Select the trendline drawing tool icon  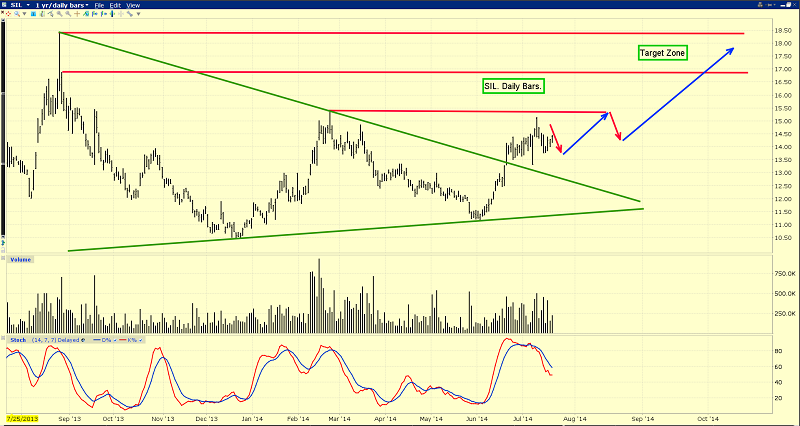coord(51,14)
